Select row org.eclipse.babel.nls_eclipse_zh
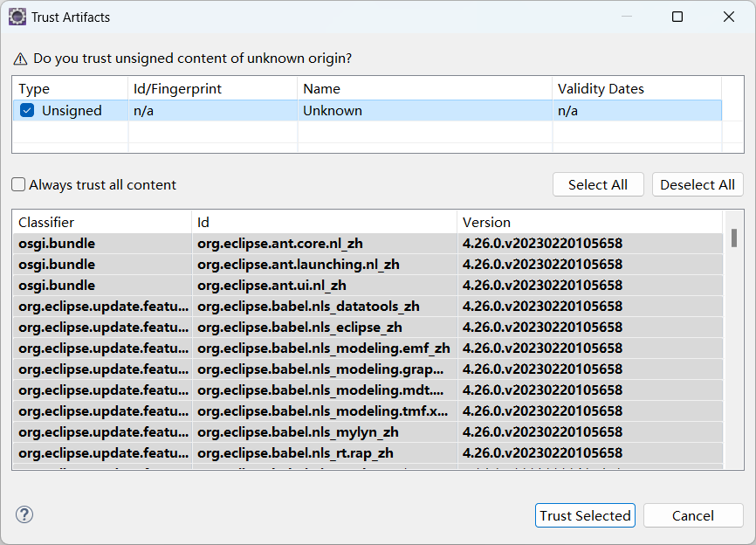The width and height of the screenshot is (756, 545). [x=368, y=327]
